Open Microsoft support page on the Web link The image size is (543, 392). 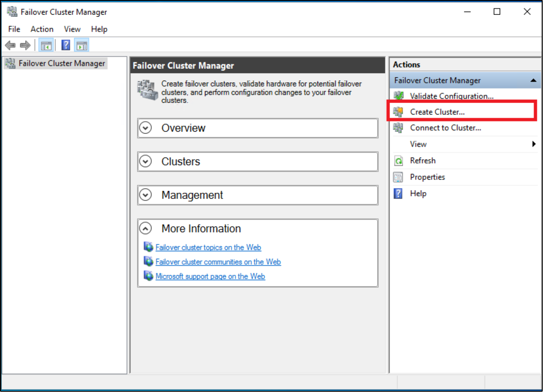pos(210,276)
